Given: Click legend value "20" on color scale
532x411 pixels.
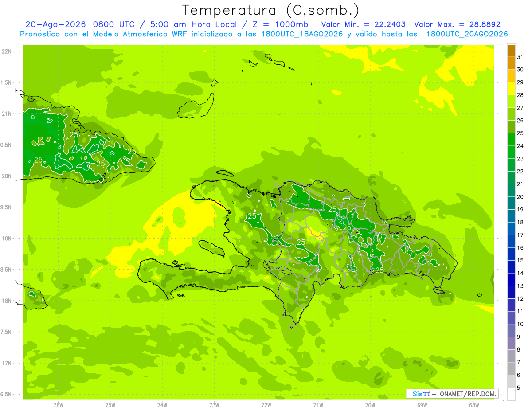Looking at the screenshot, I should (520, 196).
